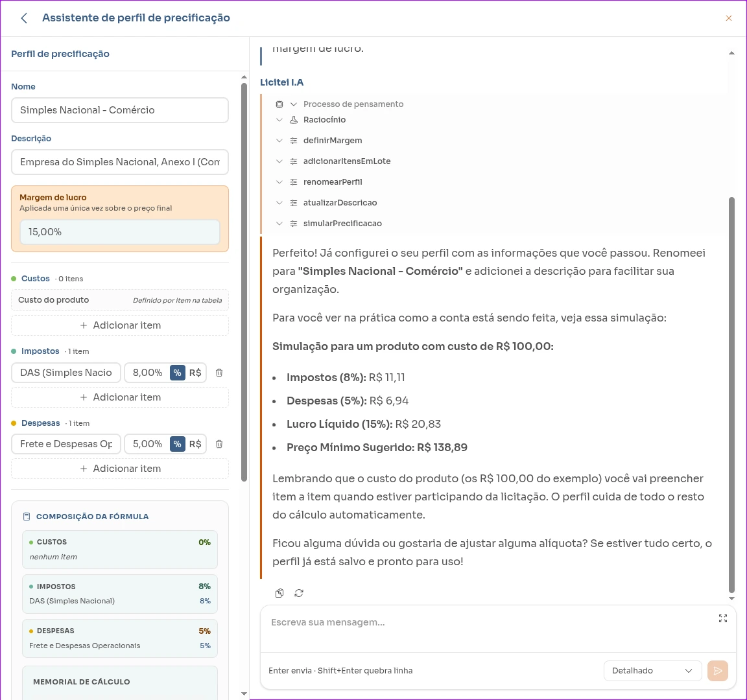Click the simularPrecificacao tool icon
The width and height of the screenshot is (747, 700).
[x=294, y=224]
